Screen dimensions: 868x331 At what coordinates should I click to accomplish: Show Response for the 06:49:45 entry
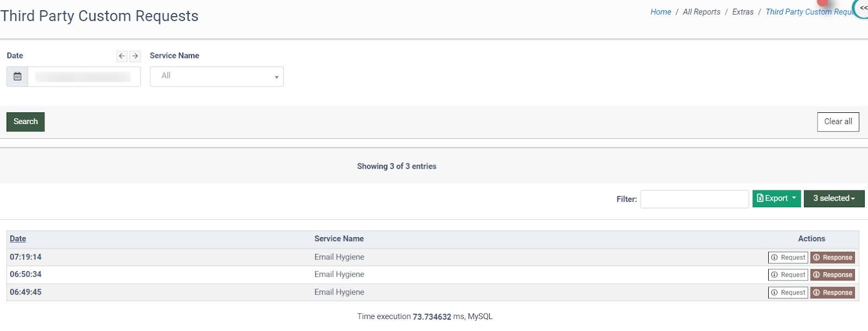832,292
